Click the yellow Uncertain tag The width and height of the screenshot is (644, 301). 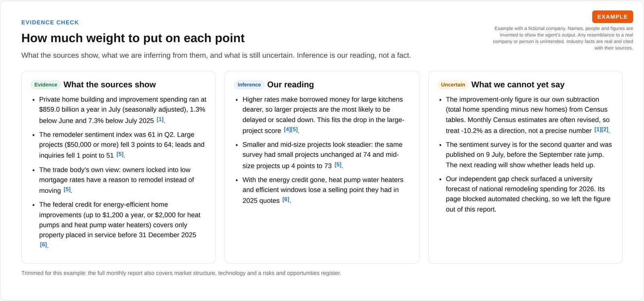coord(453,85)
